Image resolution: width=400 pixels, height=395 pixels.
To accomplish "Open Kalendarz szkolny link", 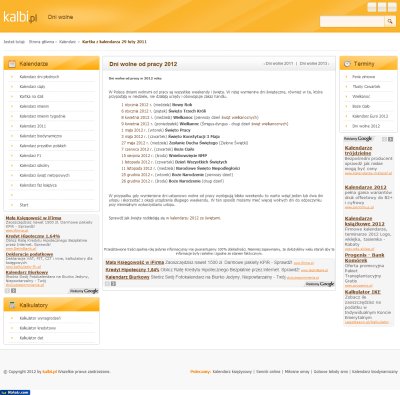I will (34, 166).
